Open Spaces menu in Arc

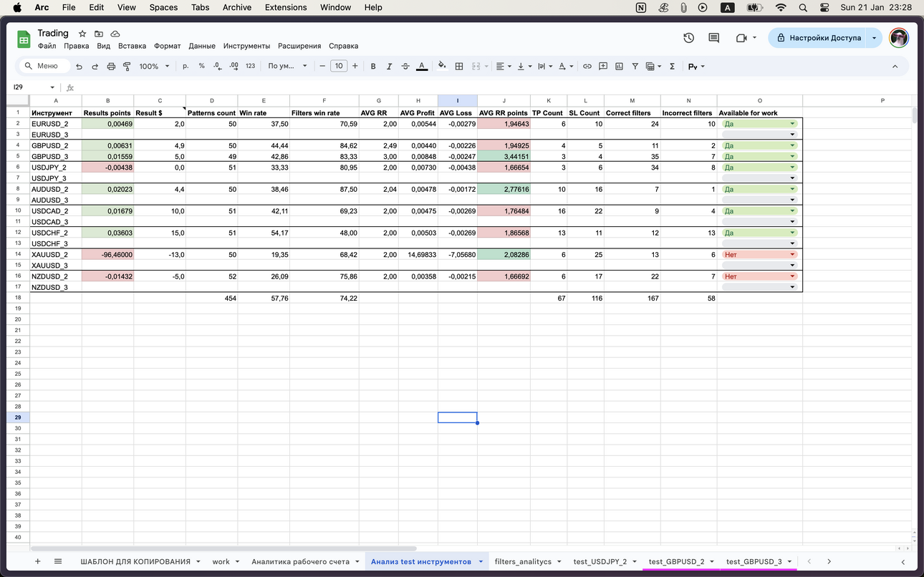(163, 7)
